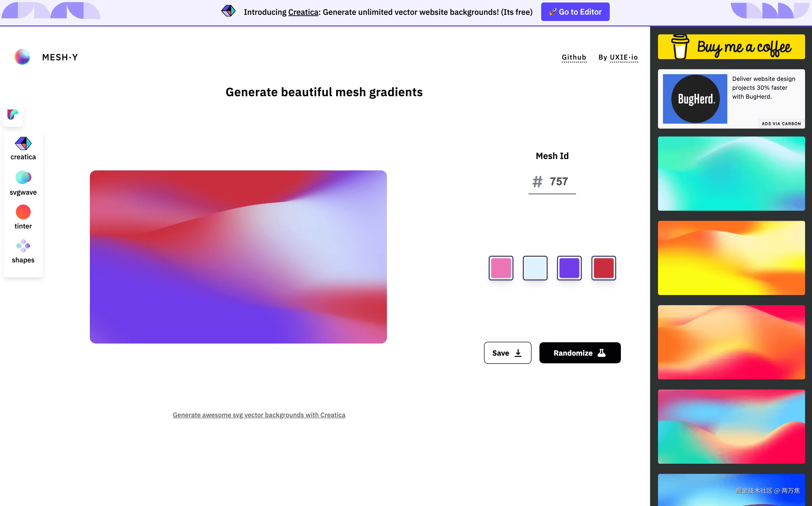Click the small floating logo above creatica
This screenshot has width=812, height=506.
pos(13,115)
